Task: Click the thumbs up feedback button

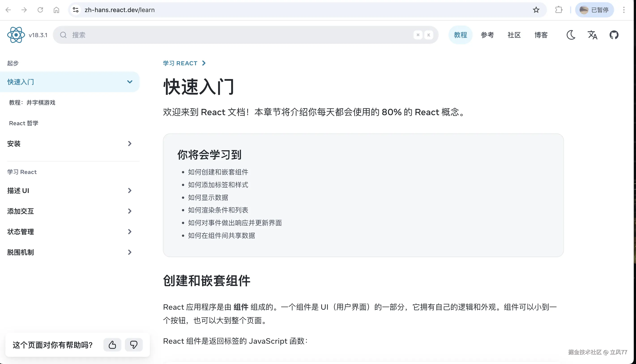Action: coord(112,345)
